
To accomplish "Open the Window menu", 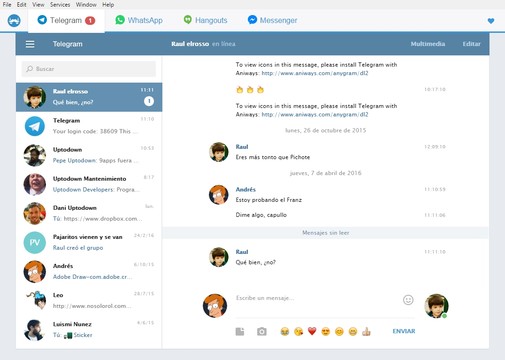I will (86, 5).
